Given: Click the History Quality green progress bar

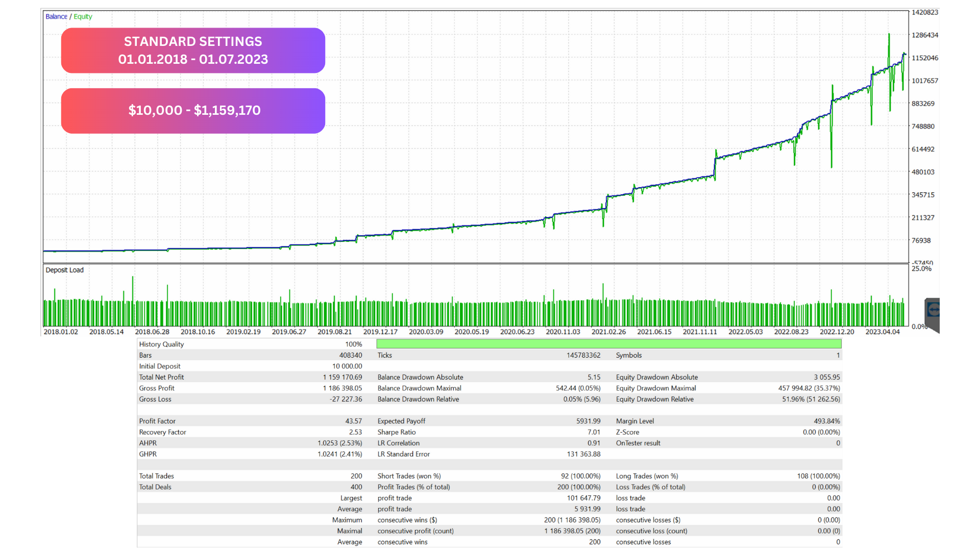Looking at the screenshot, I should pyautogui.click(x=608, y=344).
